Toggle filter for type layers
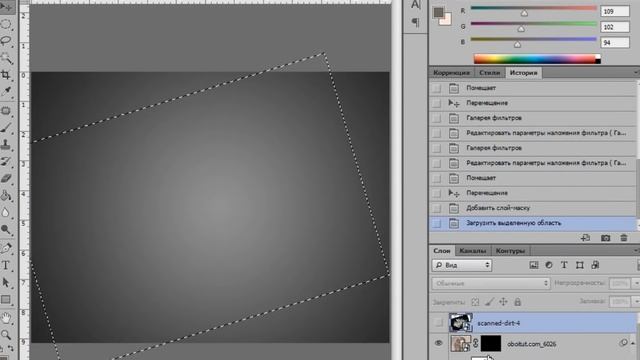 (564, 265)
